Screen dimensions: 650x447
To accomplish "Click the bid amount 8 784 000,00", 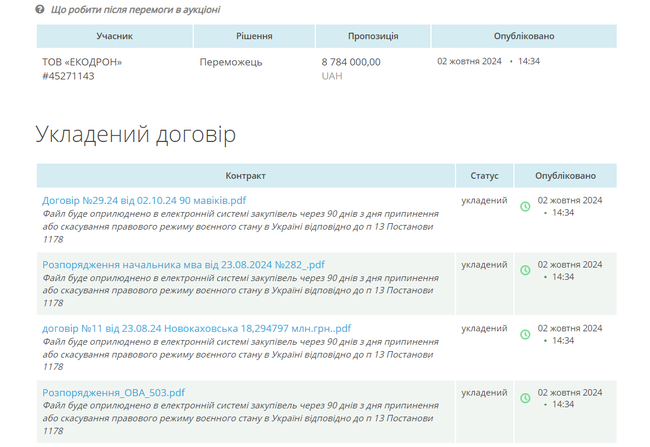I will [350, 62].
